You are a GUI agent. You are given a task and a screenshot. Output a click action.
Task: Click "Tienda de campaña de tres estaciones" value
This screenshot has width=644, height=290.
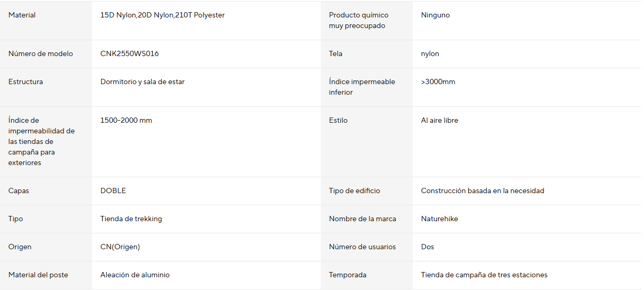point(484,275)
